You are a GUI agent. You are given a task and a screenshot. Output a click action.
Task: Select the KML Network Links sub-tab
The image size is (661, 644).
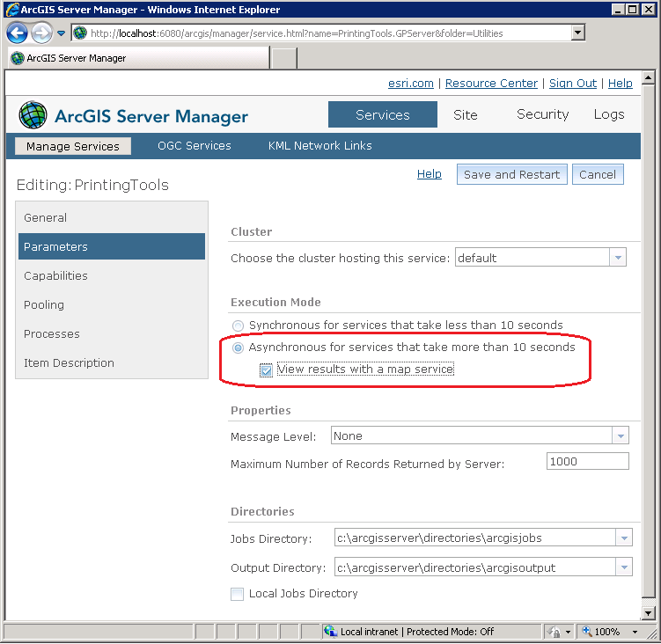319,145
